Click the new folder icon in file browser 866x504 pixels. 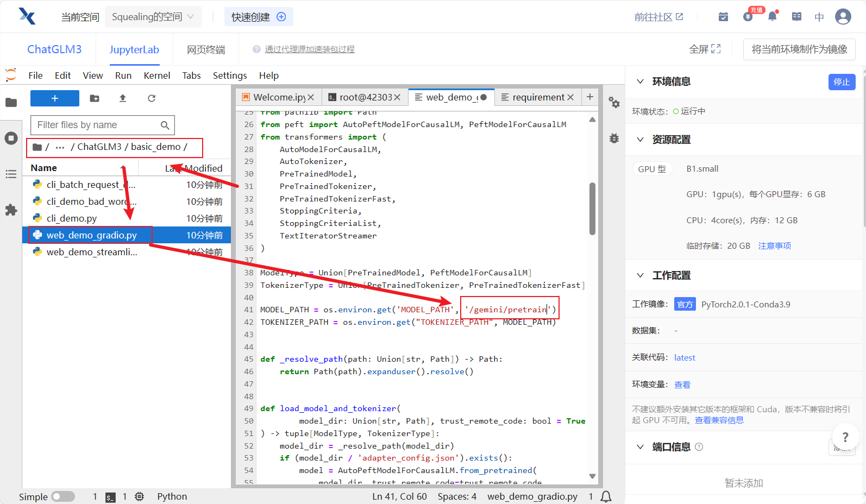tap(95, 98)
